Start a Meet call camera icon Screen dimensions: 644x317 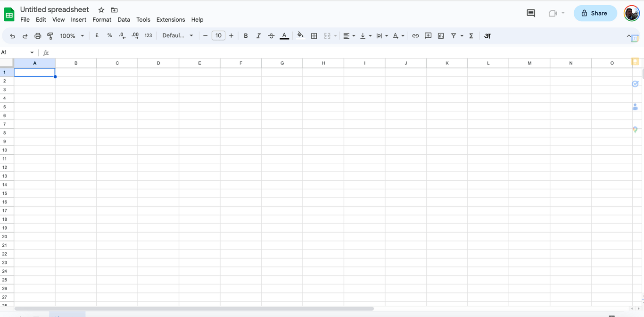pyautogui.click(x=553, y=13)
